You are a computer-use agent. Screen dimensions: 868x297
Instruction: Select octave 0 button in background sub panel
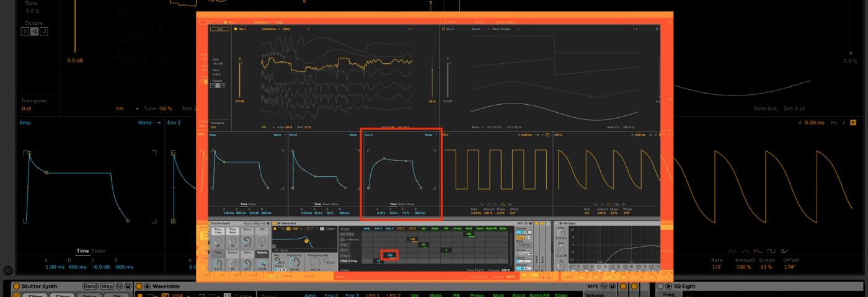pyautogui.click(x=25, y=32)
